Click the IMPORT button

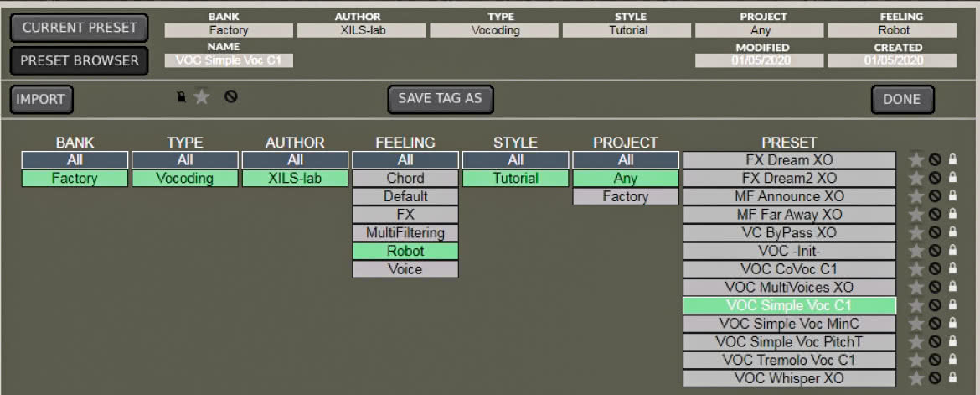[41, 100]
